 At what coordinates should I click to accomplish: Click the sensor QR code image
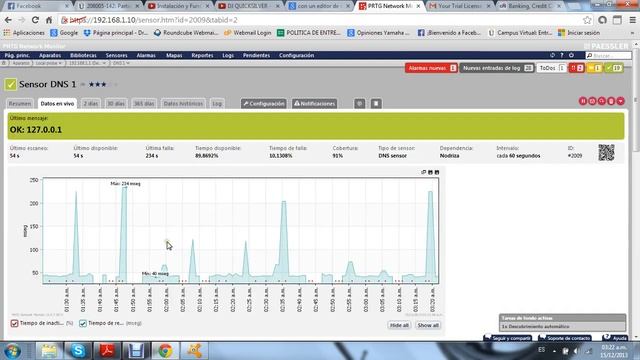pyautogui.click(x=607, y=152)
